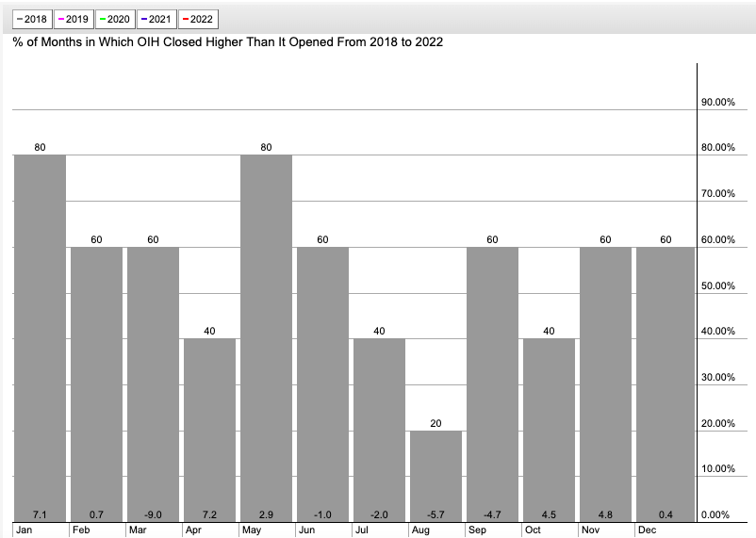Click the 4.5 average value in October

click(x=550, y=514)
